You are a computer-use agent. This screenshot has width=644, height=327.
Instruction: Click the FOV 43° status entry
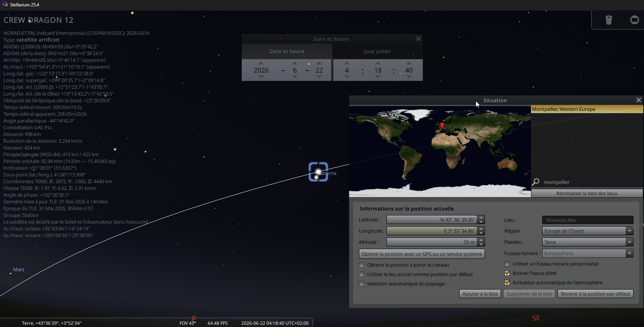[x=187, y=323]
